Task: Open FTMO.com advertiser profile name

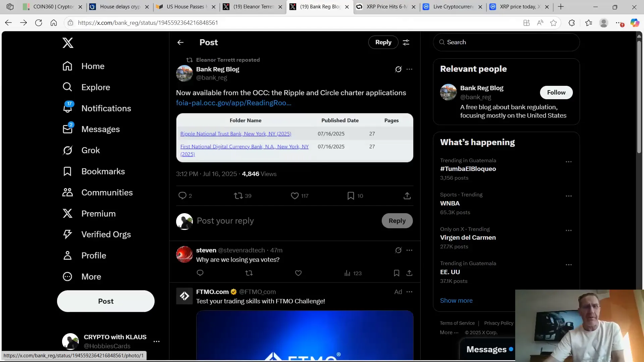Action: [212, 292]
